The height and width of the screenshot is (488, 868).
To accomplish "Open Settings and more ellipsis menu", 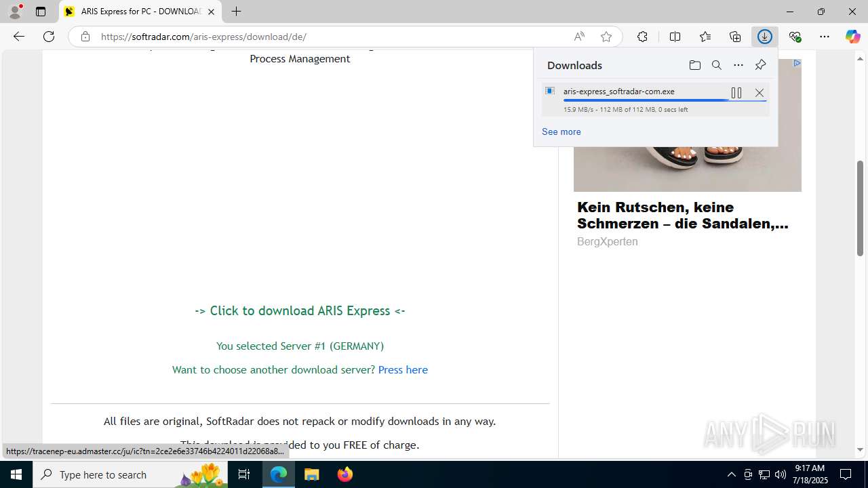I will point(825,37).
